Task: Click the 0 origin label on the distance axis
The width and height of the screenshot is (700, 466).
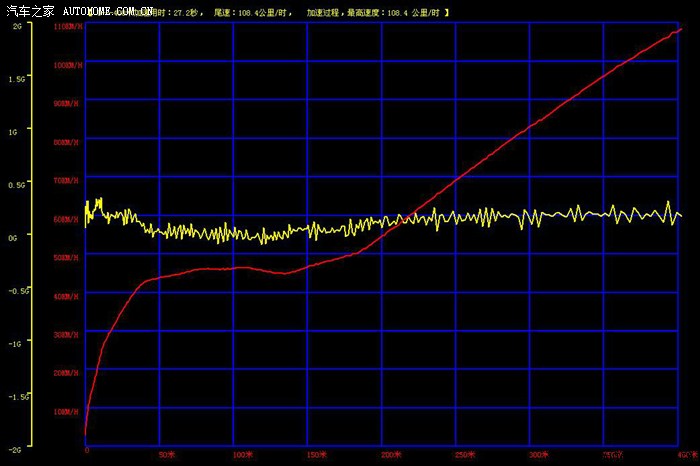Action: click(x=86, y=453)
